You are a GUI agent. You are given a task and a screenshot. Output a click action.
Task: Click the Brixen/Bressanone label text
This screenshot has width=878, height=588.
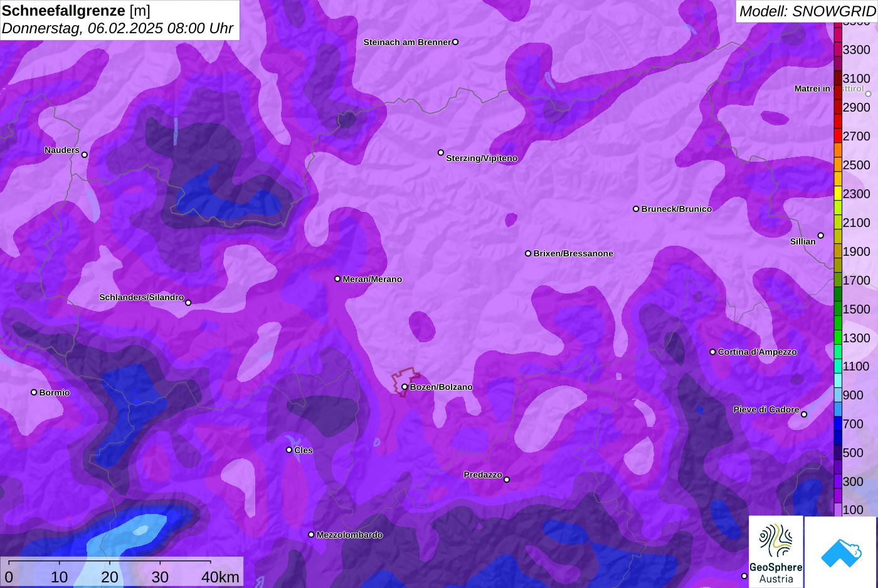point(573,253)
